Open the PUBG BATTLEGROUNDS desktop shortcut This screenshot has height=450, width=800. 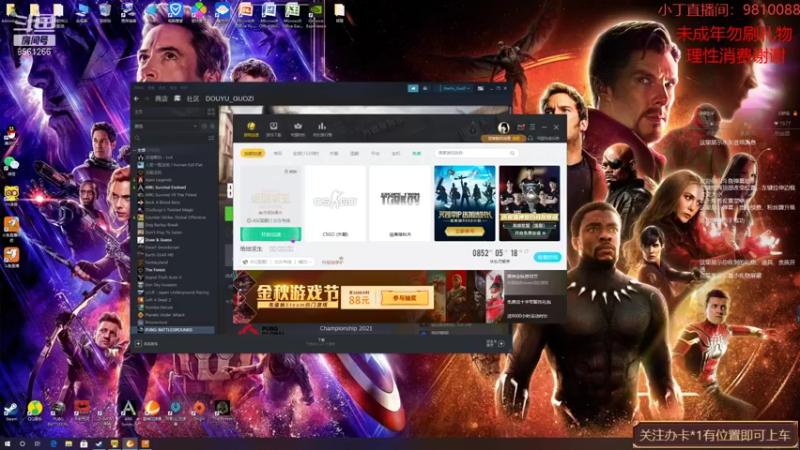point(58,412)
